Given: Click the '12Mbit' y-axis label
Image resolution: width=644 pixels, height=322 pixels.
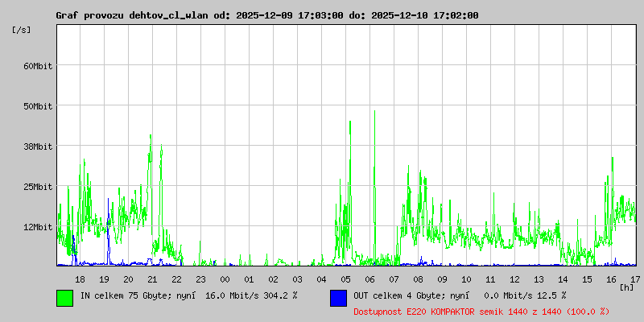Looking at the screenshot, I should [38, 227].
